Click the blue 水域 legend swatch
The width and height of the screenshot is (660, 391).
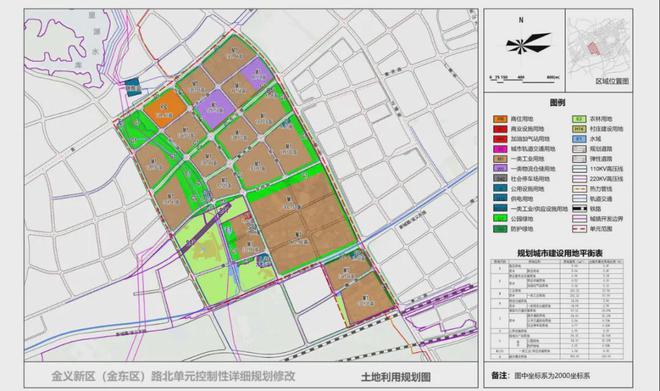pos(579,139)
